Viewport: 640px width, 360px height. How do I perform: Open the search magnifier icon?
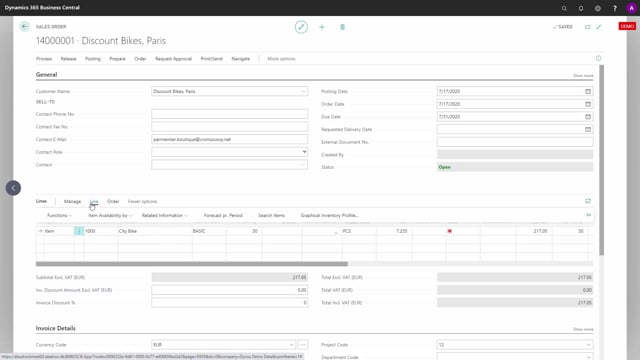pos(564,8)
